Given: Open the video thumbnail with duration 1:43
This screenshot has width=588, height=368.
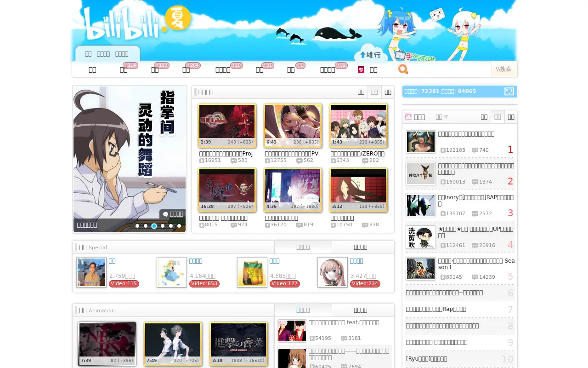Looking at the screenshot, I should pos(358,125).
